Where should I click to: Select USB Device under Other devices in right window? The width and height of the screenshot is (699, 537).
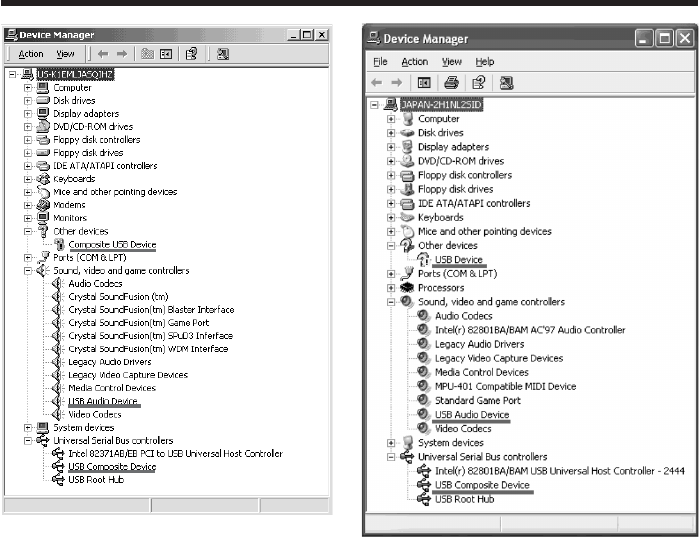(459, 259)
